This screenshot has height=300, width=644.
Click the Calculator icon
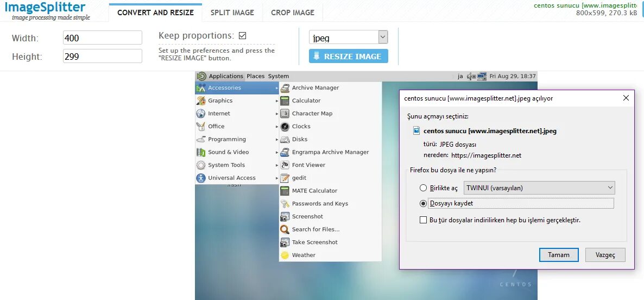(285, 101)
